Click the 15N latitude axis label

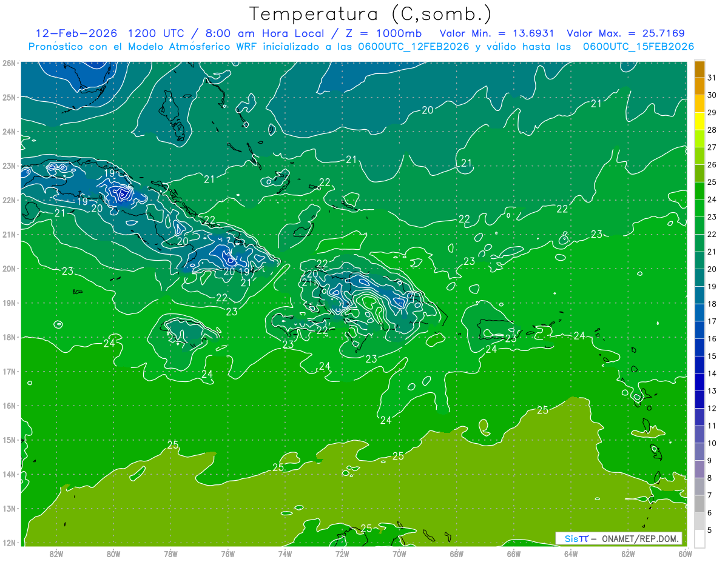(9, 440)
